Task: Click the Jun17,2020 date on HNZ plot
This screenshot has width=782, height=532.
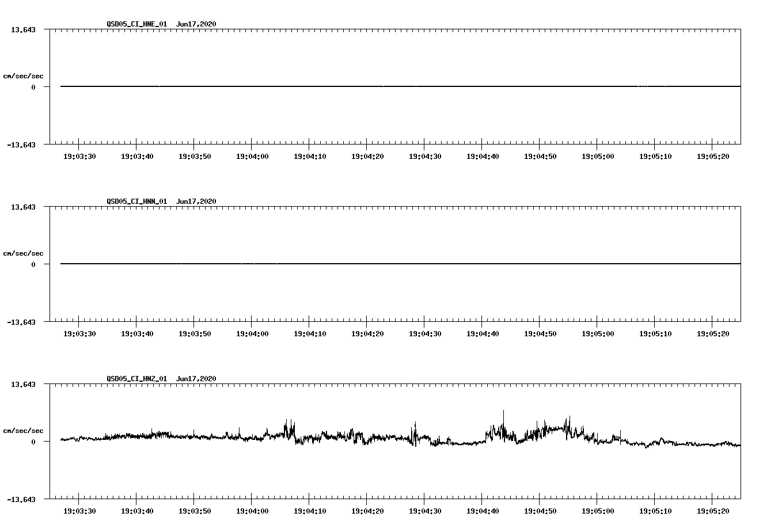Action: [196, 379]
